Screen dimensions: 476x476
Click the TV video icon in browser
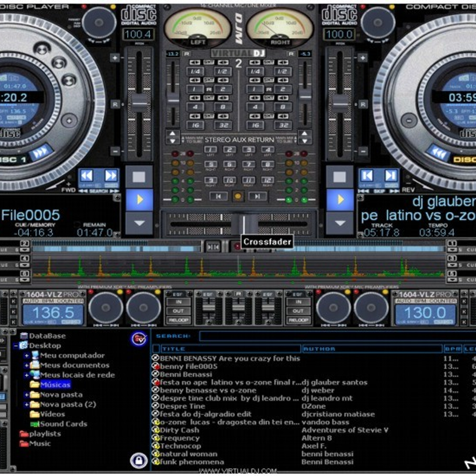coord(139,338)
